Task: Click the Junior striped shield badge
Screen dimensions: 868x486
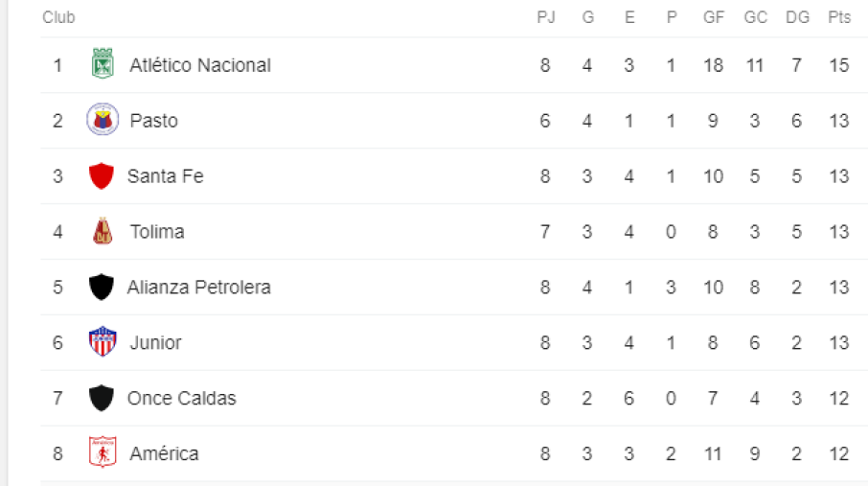Action: pyautogui.click(x=103, y=341)
